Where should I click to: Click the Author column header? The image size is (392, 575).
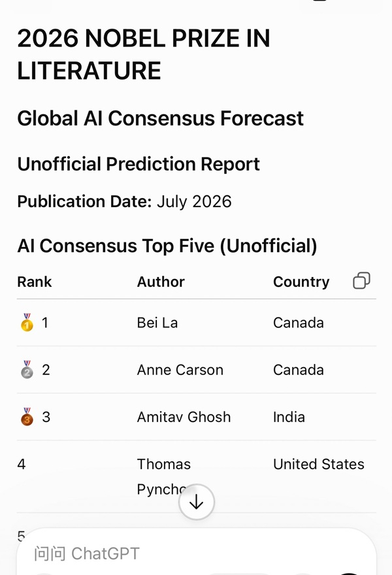(161, 282)
